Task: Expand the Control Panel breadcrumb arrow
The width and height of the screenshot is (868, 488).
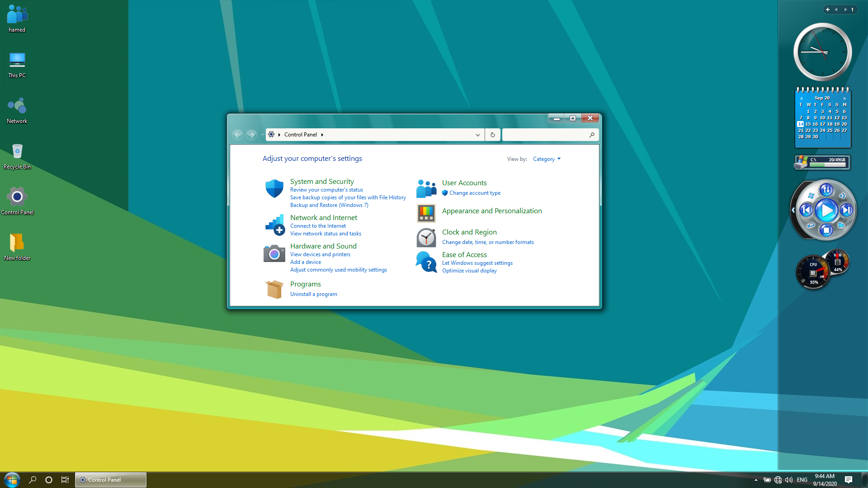Action: pyautogui.click(x=322, y=135)
